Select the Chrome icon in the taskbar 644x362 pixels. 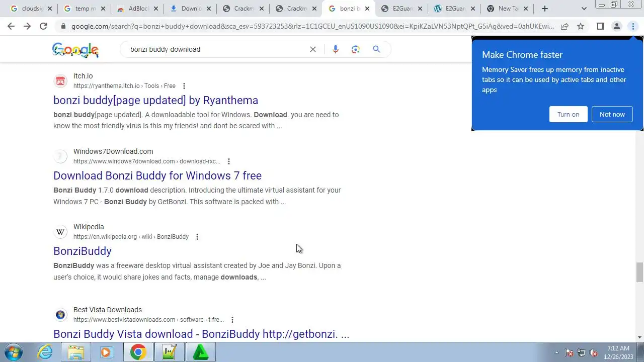pos(138,352)
